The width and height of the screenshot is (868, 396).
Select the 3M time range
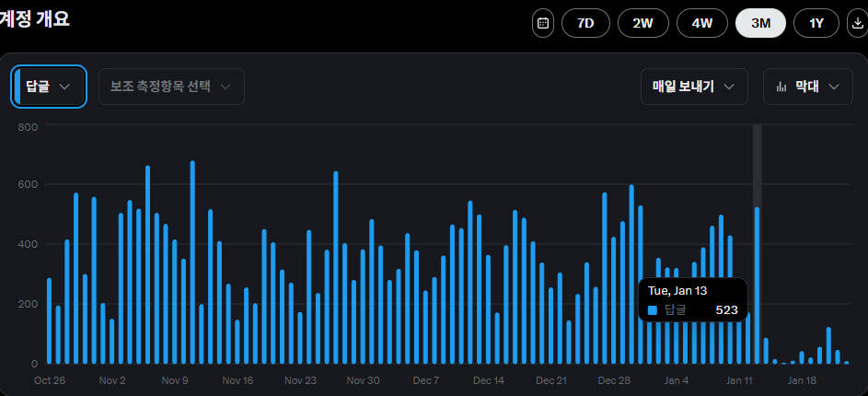(760, 23)
